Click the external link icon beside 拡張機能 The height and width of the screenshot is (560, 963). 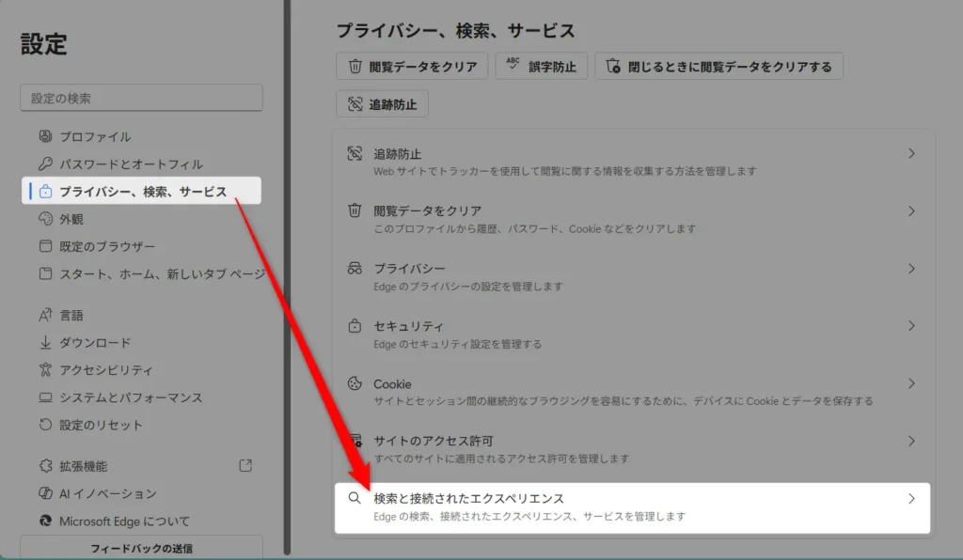click(245, 465)
